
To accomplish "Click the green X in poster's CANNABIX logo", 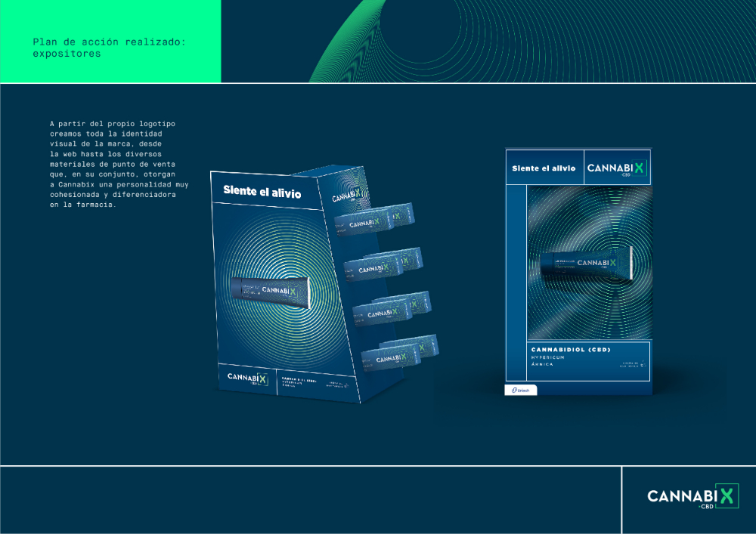I will click(x=639, y=168).
